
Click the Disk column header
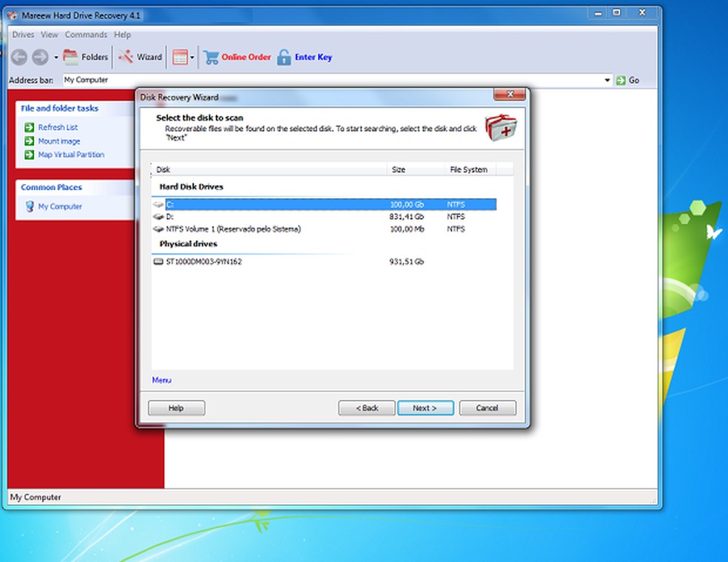[269, 169]
